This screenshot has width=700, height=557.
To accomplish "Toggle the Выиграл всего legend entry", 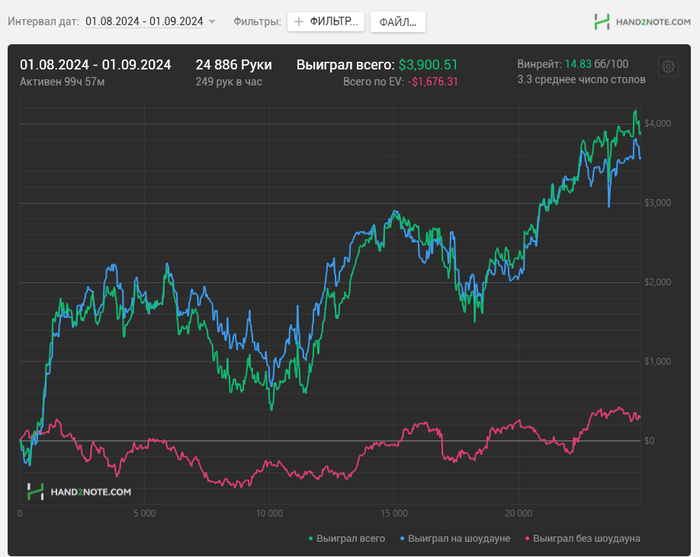I will [347, 539].
